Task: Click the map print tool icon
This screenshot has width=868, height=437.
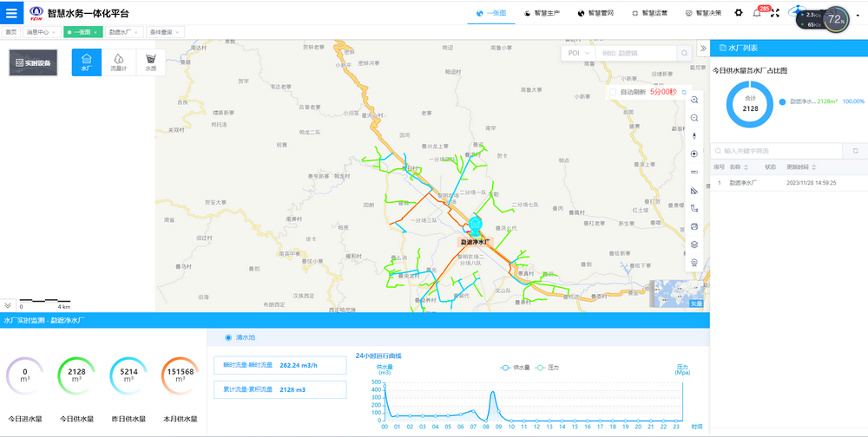Action: point(694,226)
